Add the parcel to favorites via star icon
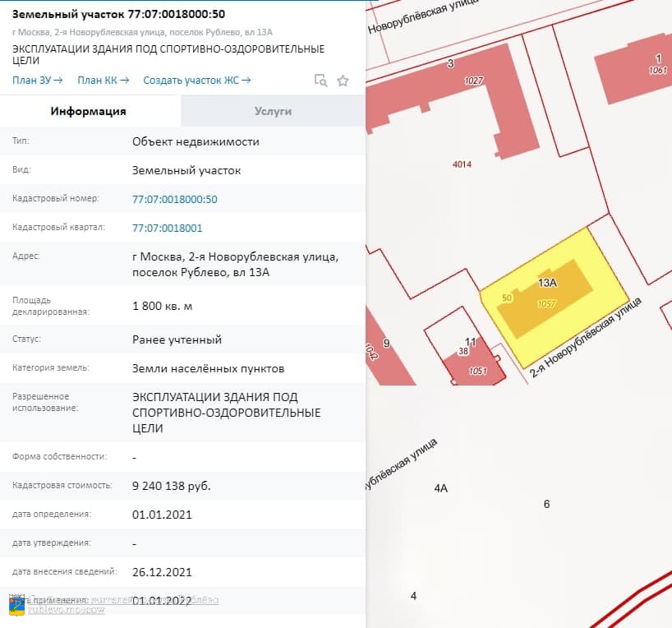Image resolution: width=672 pixels, height=628 pixels. point(343,81)
